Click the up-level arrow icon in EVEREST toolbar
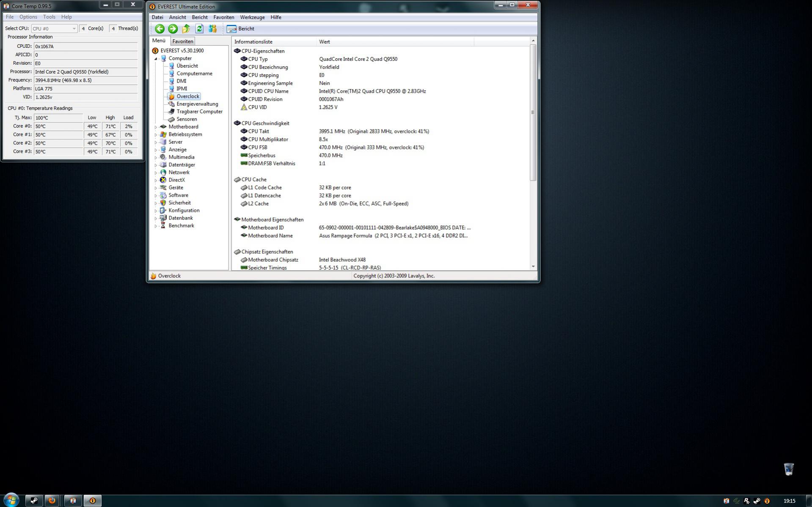The width and height of the screenshot is (812, 507). 186,29
